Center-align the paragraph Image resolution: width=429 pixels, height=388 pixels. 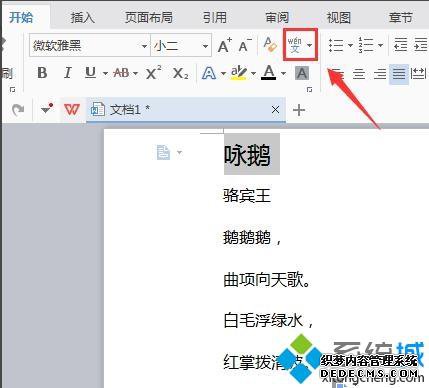(359, 73)
